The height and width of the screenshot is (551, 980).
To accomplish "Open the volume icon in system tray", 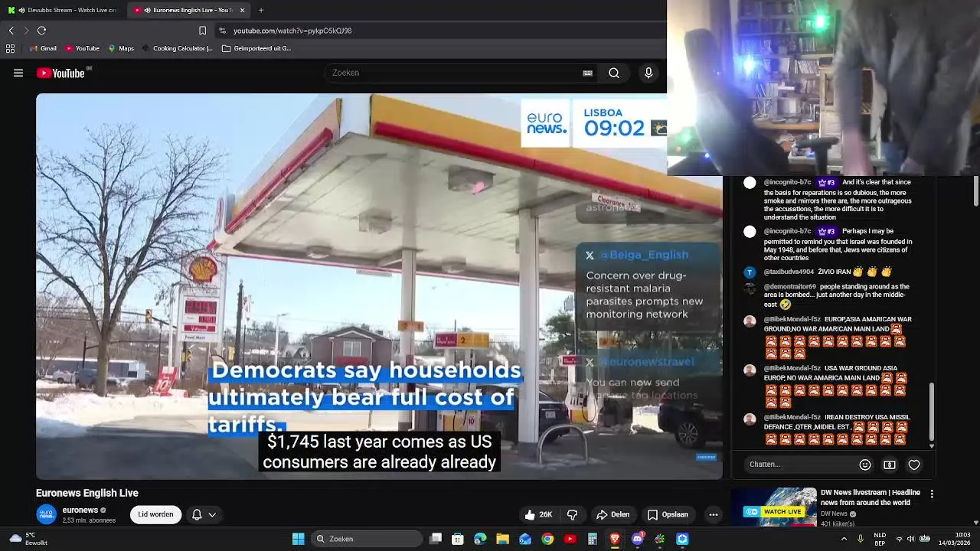I will click(910, 539).
